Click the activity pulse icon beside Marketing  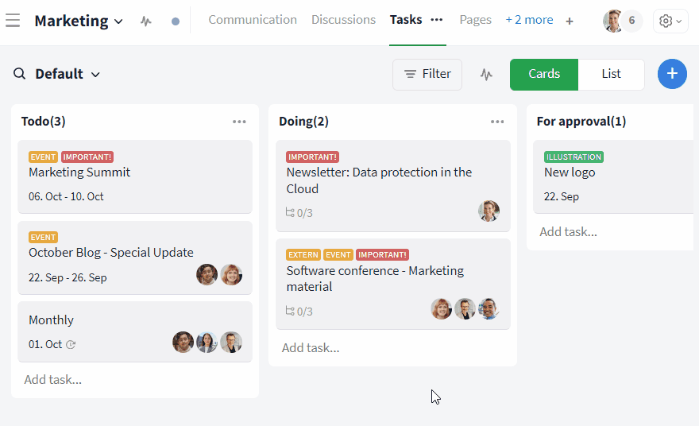[x=146, y=21]
